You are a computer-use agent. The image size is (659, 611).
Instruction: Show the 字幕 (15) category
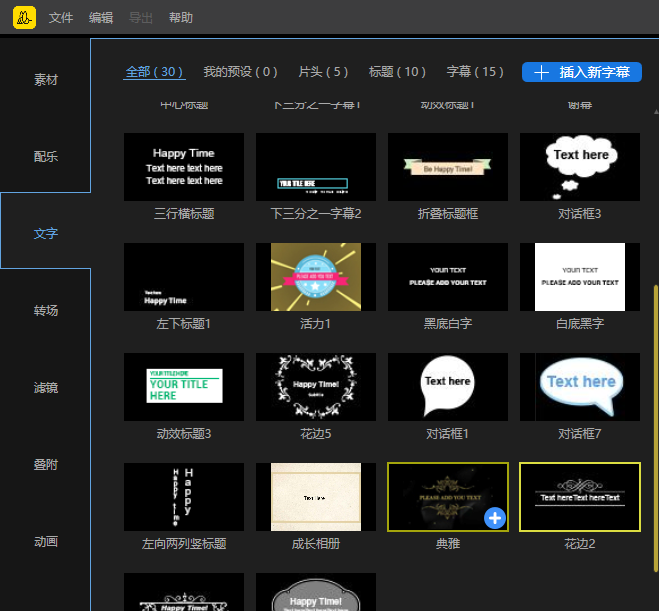pyautogui.click(x=475, y=72)
